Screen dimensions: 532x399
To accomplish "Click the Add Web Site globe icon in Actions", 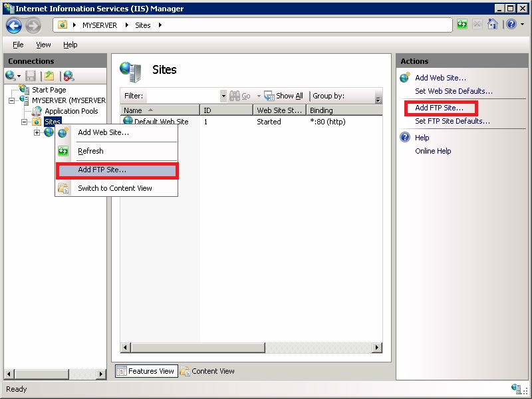I will click(405, 78).
